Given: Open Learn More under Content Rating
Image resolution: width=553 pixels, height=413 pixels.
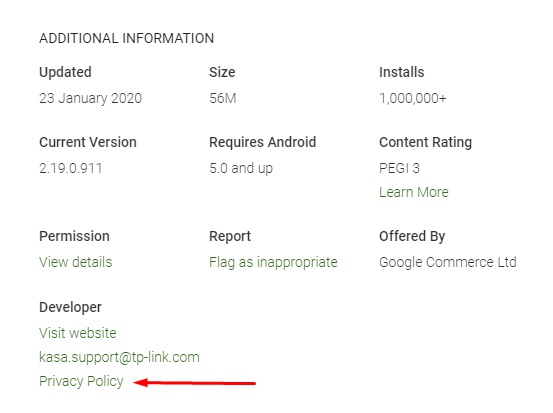Looking at the screenshot, I should 414,192.
